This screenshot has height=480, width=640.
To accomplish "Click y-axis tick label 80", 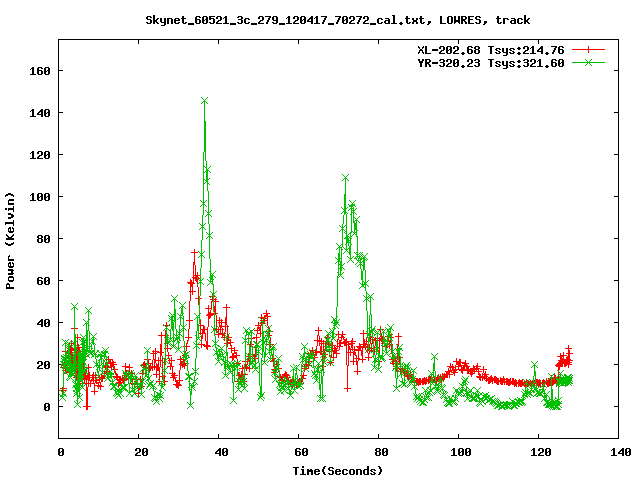I will (x=43, y=239).
